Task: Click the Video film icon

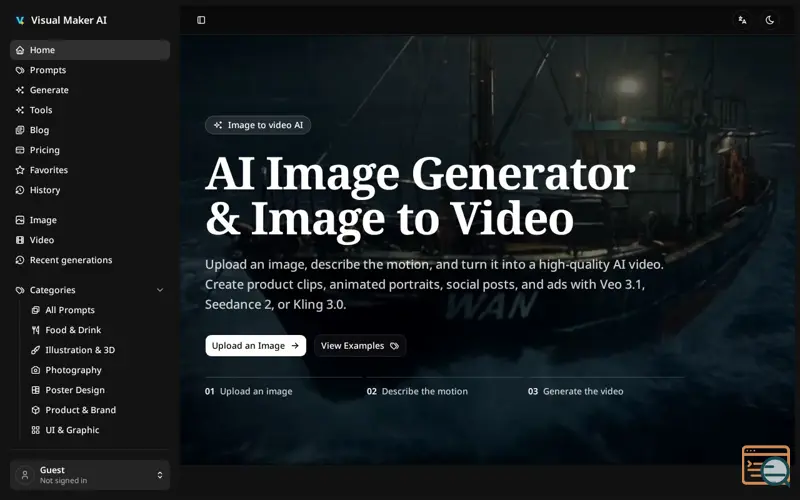Action: (x=20, y=240)
